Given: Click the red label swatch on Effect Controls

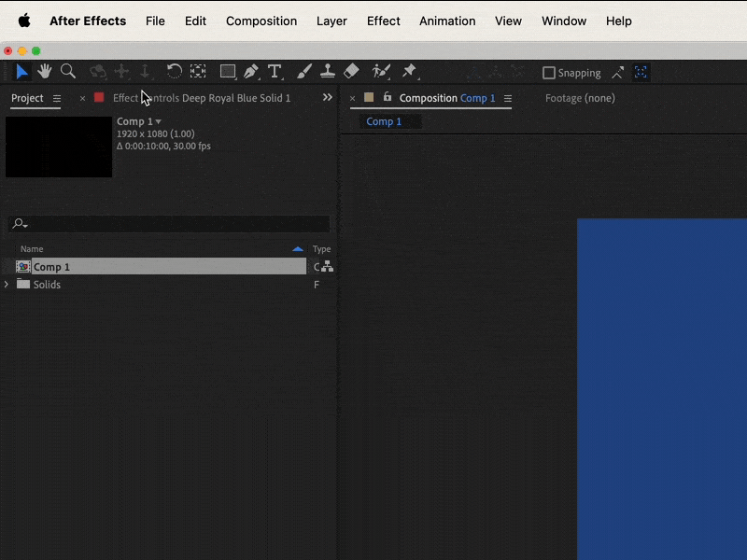Looking at the screenshot, I should 99,98.
